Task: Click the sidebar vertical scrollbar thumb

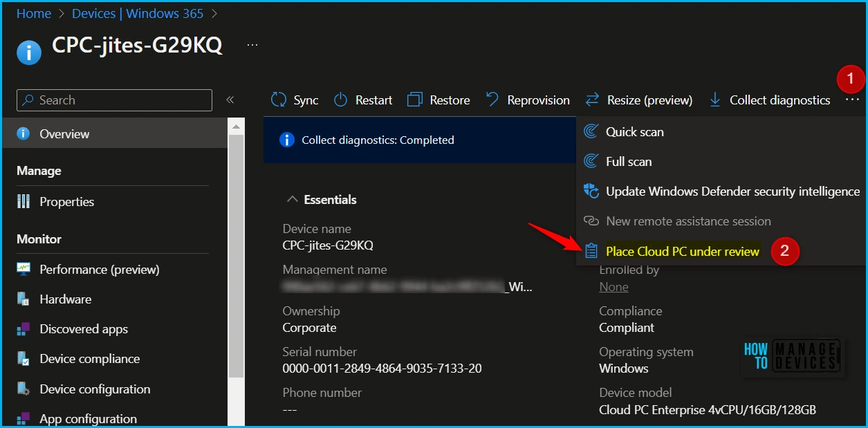Action: pyautogui.click(x=236, y=256)
